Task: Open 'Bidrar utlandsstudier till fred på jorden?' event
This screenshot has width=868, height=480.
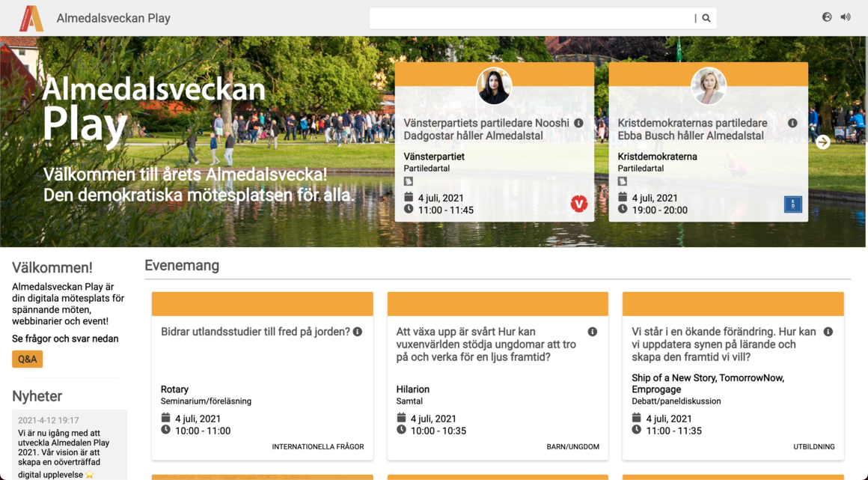Action: click(255, 332)
